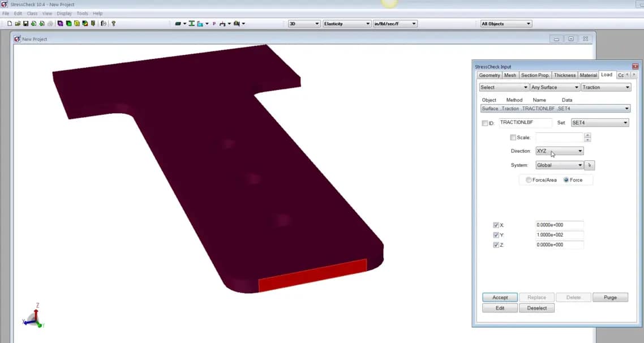
Task: Enable the Scale checkbox
Action: (x=513, y=138)
